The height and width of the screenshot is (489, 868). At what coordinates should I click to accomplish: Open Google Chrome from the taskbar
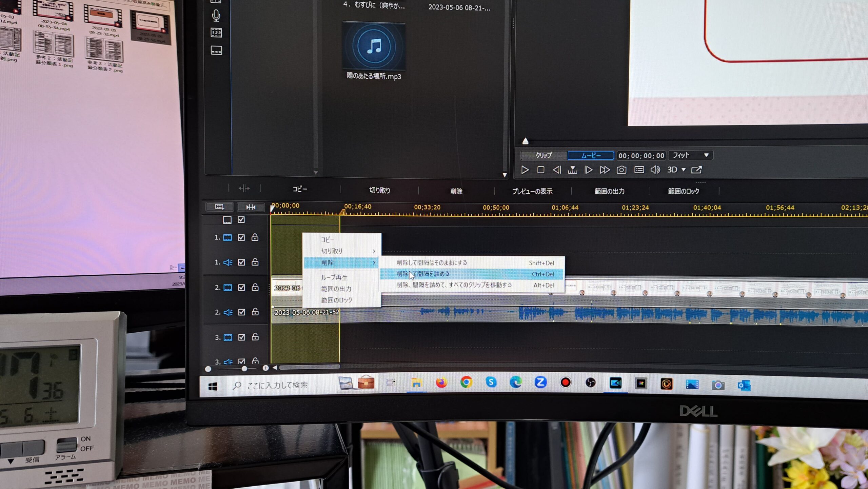point(466,382)
